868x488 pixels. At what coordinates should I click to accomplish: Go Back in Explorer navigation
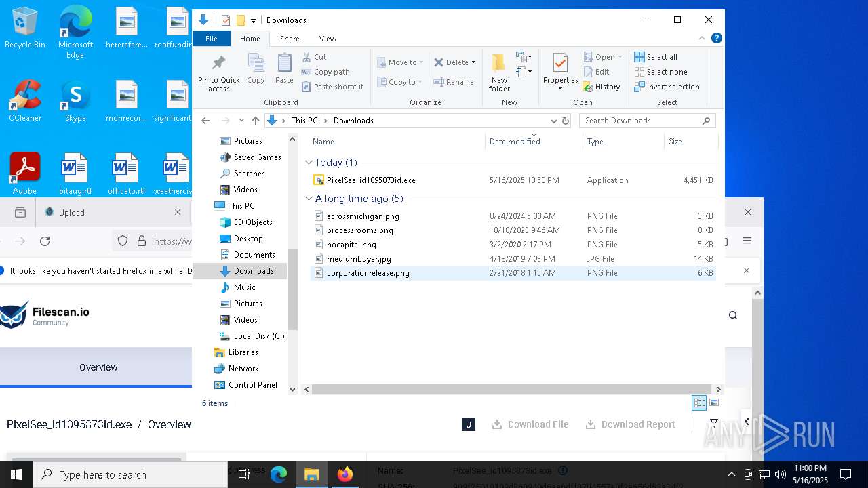pyautogui.click(x=205, y=121)
